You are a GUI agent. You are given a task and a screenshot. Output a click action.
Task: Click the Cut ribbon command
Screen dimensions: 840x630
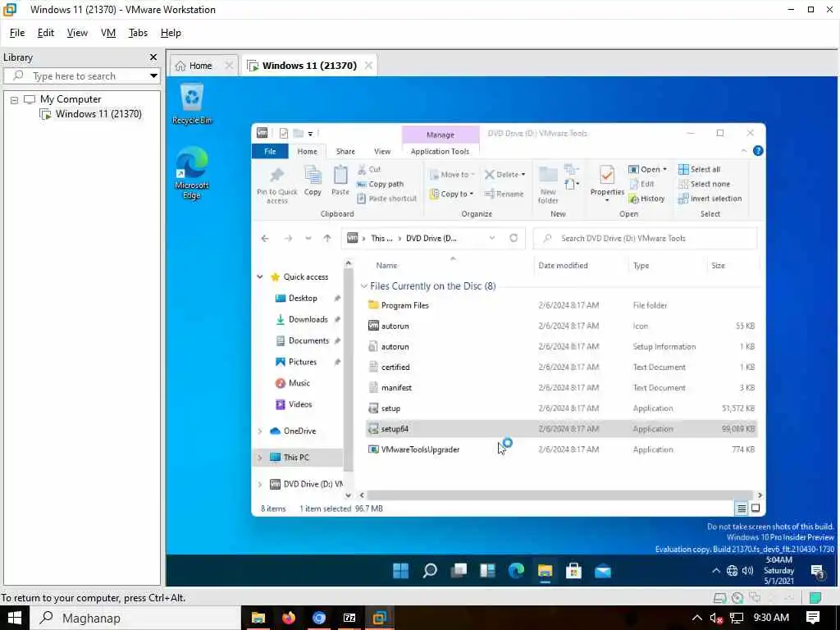point(369,169)
